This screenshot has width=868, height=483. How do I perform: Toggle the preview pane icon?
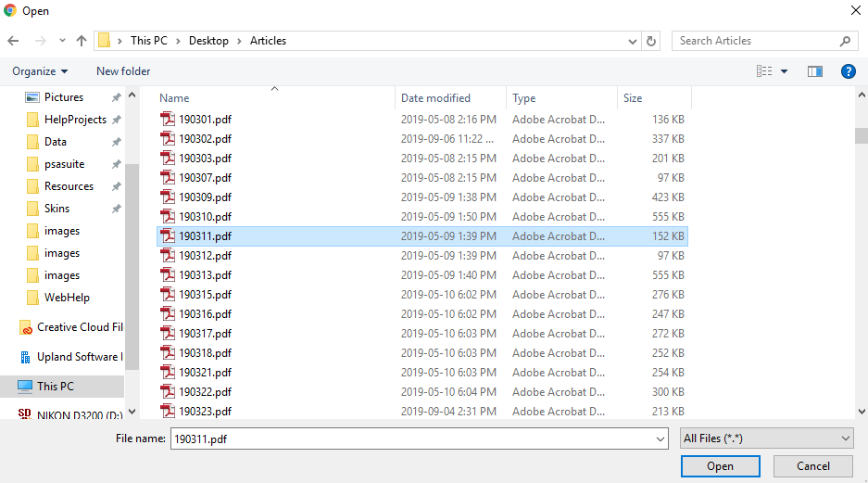coord(815,71)
